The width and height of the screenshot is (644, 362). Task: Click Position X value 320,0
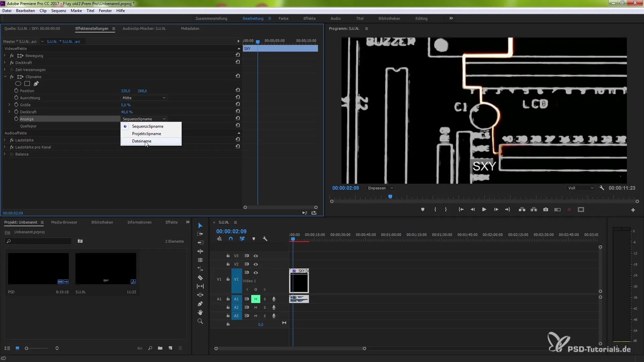(x=125, y=91)
